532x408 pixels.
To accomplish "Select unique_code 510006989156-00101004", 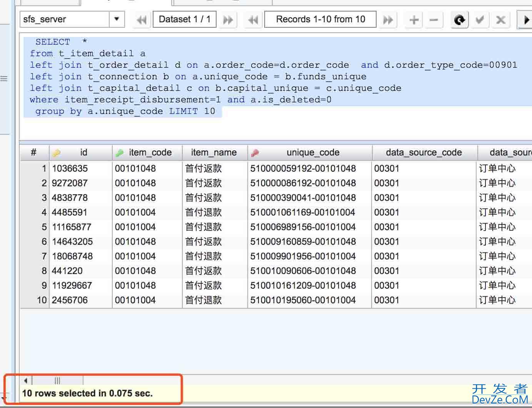I will click(310, 227).
